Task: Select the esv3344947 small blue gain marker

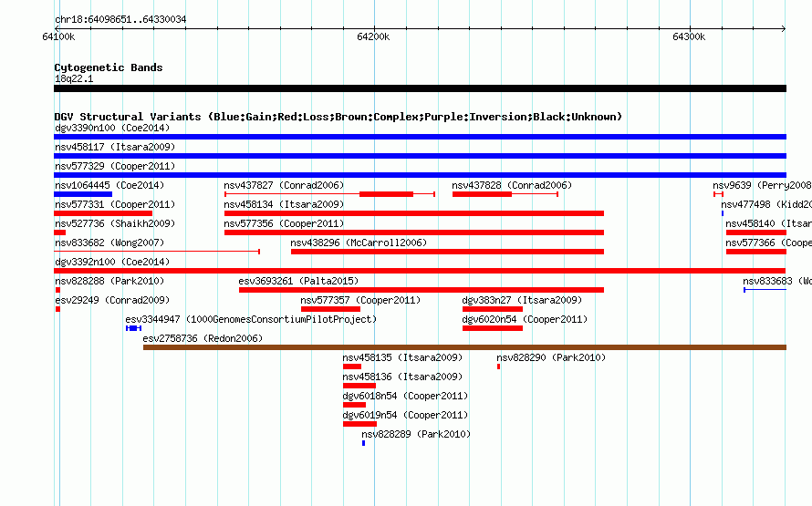Action: coord(133,328)
